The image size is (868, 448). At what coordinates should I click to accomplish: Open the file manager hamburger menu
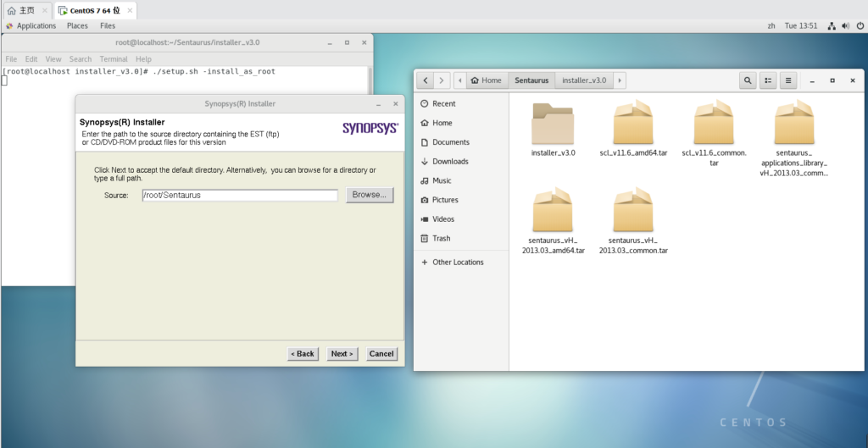788,80
